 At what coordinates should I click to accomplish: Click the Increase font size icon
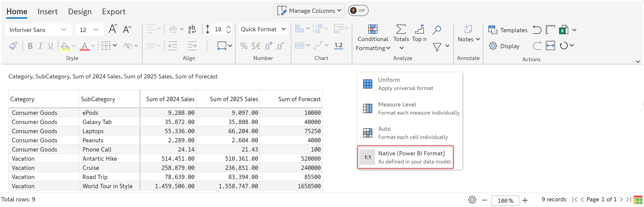coord(113,29)
